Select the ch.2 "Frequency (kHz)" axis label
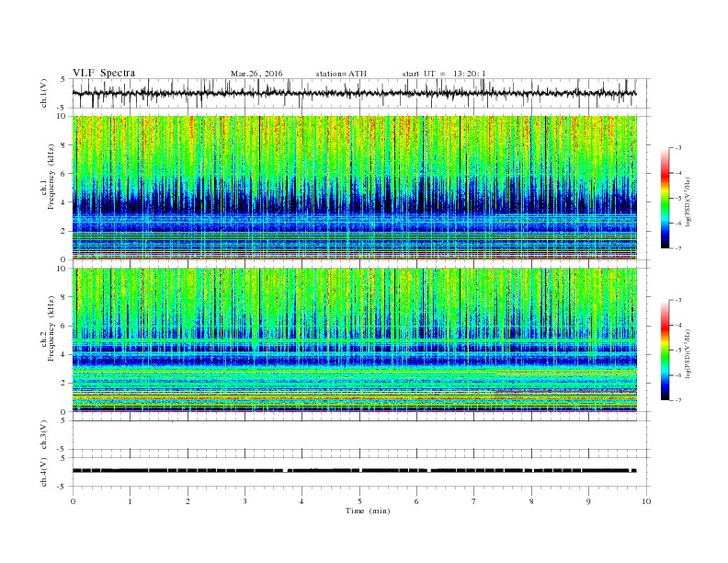This screenshot has width=728, height=563. [x=51, y=329]
